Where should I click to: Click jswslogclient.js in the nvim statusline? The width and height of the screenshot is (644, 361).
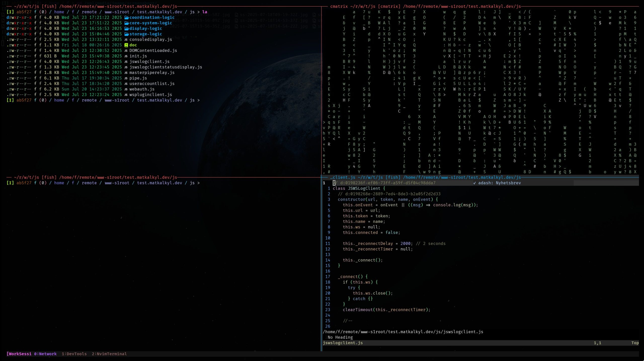(x=343, y=343)
